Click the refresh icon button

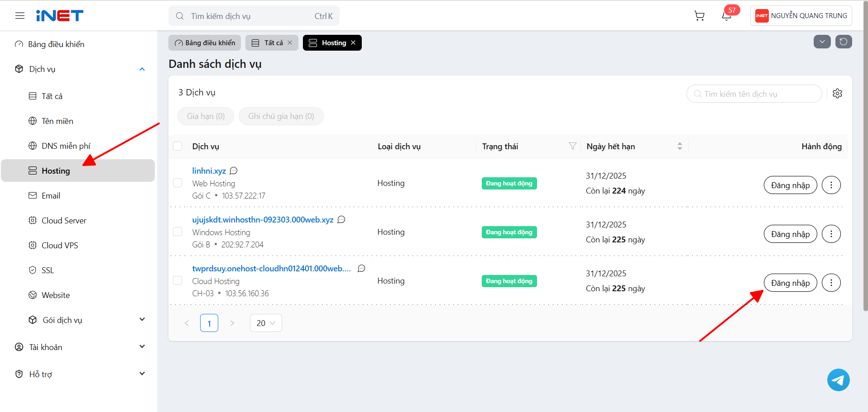[x=844, y=42]
